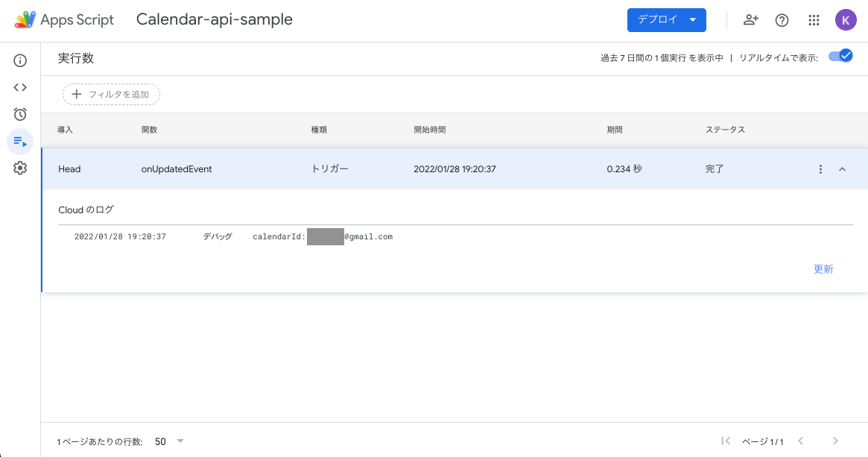Click the フィルタを追加 add filter button
The image size is (868, 457).
(x=111, y=95)
